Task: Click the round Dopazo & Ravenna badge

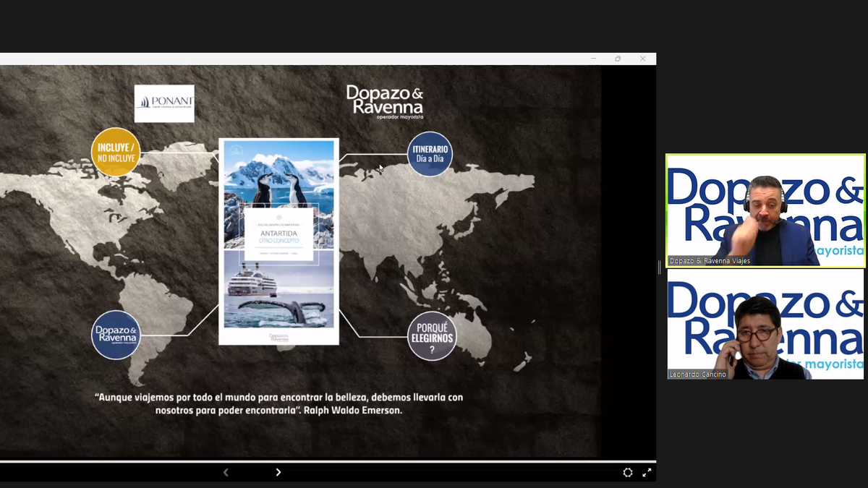Action: (116, 335)
